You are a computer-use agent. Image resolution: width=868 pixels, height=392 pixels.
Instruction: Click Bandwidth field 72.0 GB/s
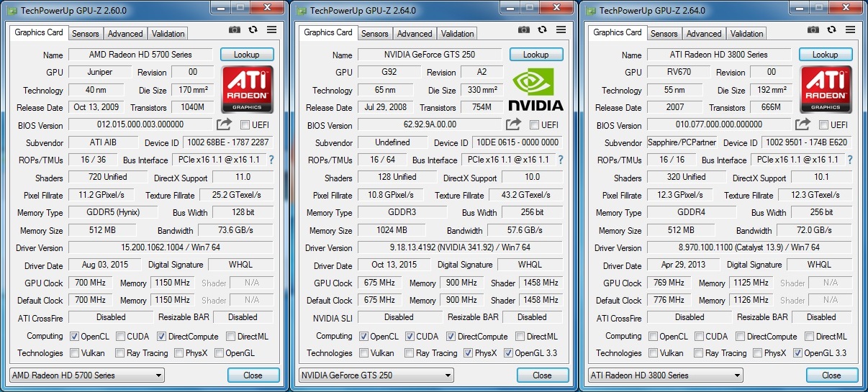815,230
